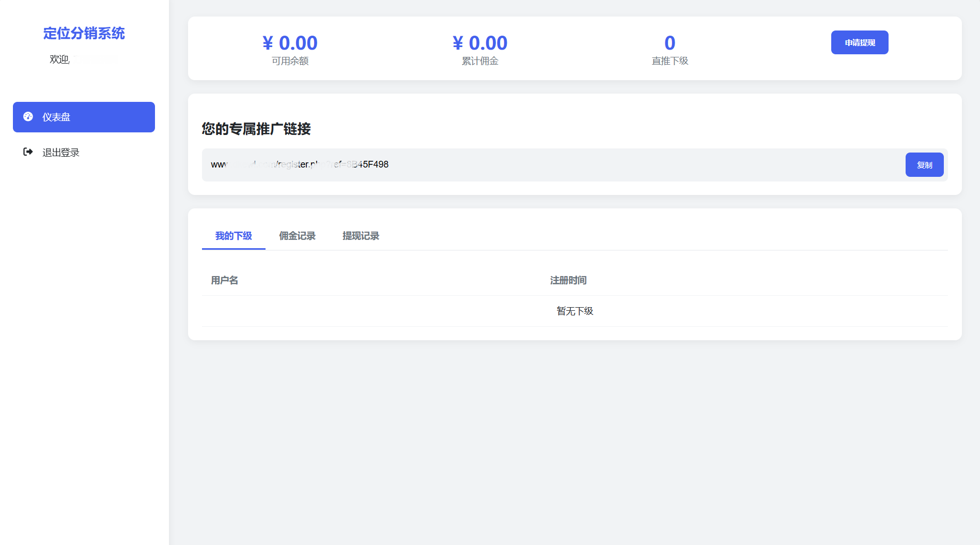Click the logout arrow icon in sidebar
The width and height of the screenshot is (980, 545).
(x=28, y=152)
